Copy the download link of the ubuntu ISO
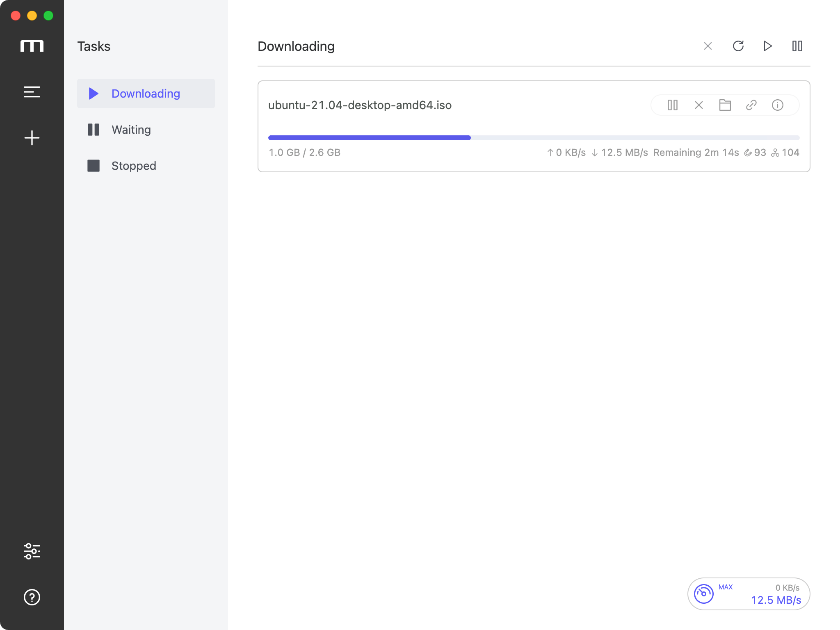 (x=751, y=105)
